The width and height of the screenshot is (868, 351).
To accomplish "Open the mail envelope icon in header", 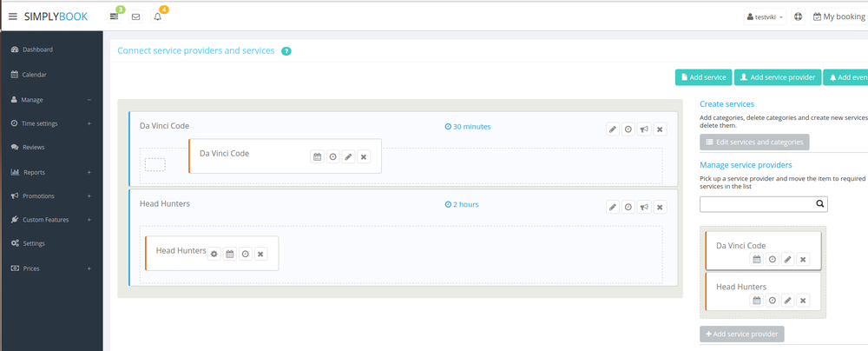I will [x=135, y=17].
